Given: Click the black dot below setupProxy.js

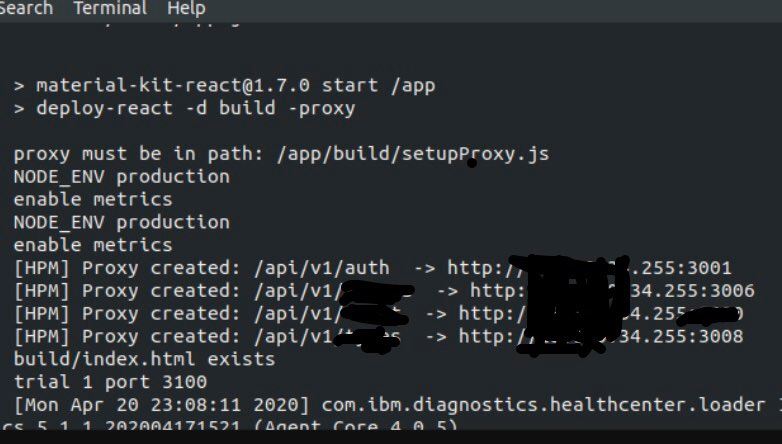Looking at the screenshot, I should coord(471,162).
